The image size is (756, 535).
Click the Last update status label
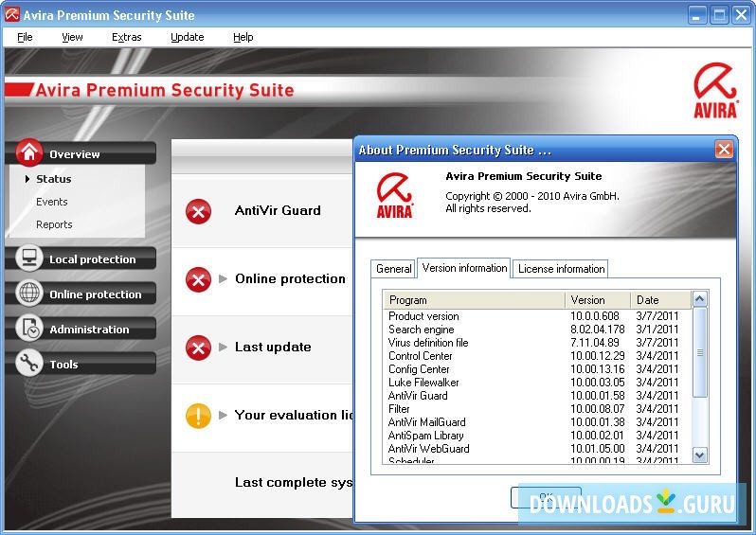(x=273, y=347)
